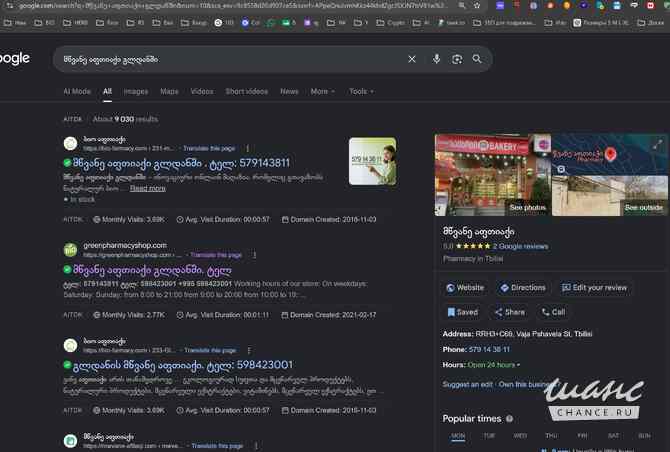Select FRI in Popular times

tap(582, 436)
